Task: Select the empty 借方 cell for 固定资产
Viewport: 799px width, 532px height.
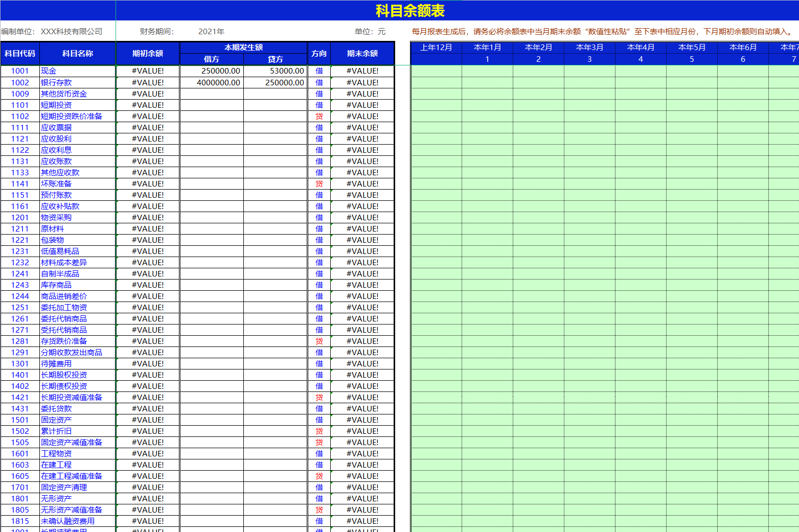Action: (212, 420)
